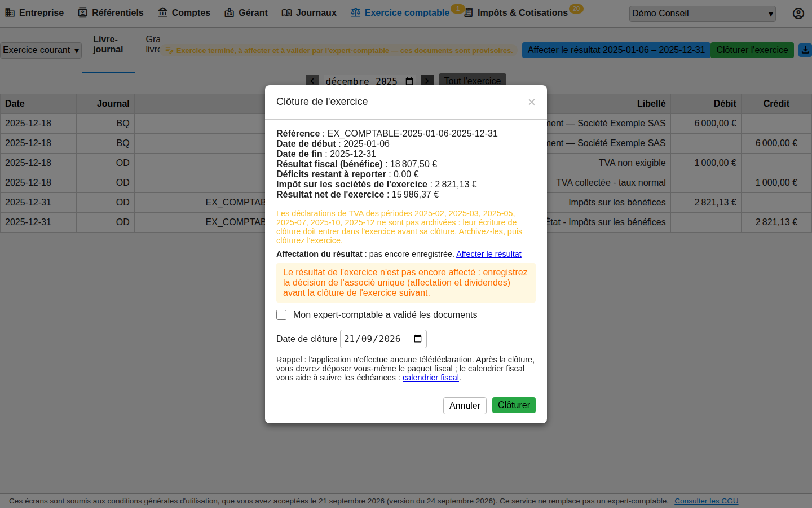Click the blue Affecter le résultat 2025-01-06 button

(x=616, y=50)
